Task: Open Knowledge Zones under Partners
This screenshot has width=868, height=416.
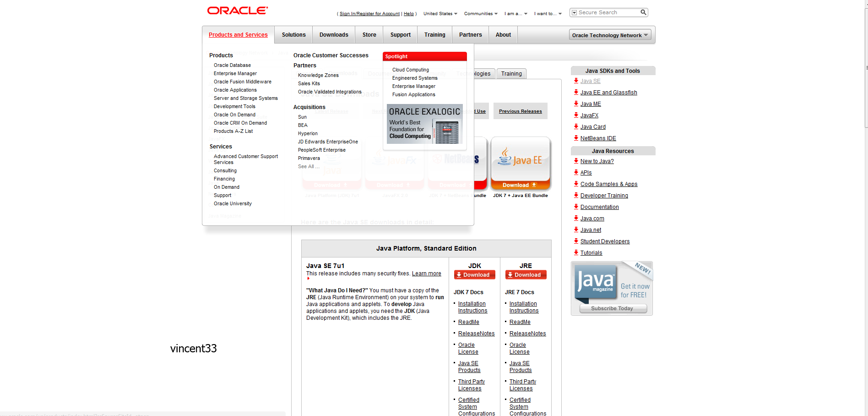Action: tap(318, 75)
